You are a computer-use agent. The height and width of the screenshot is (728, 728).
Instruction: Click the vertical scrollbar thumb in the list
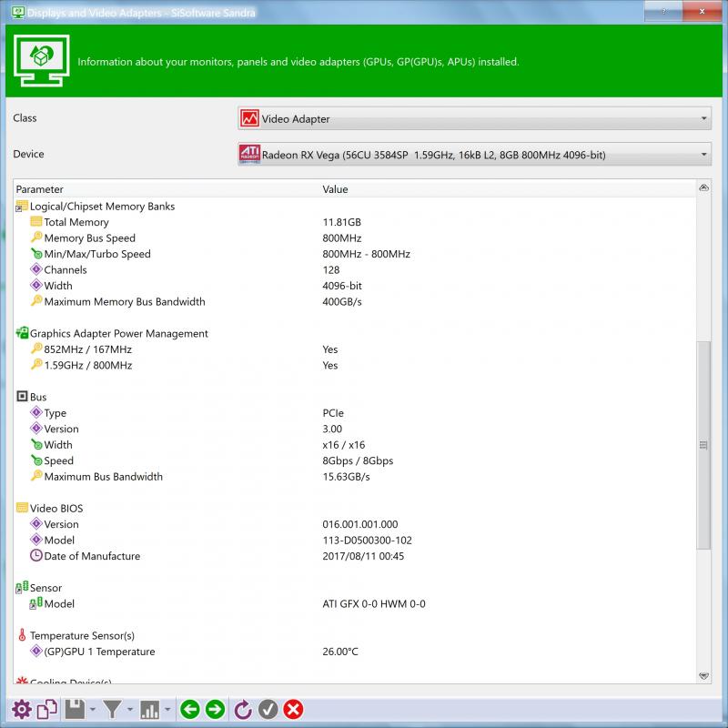(703, 446)
